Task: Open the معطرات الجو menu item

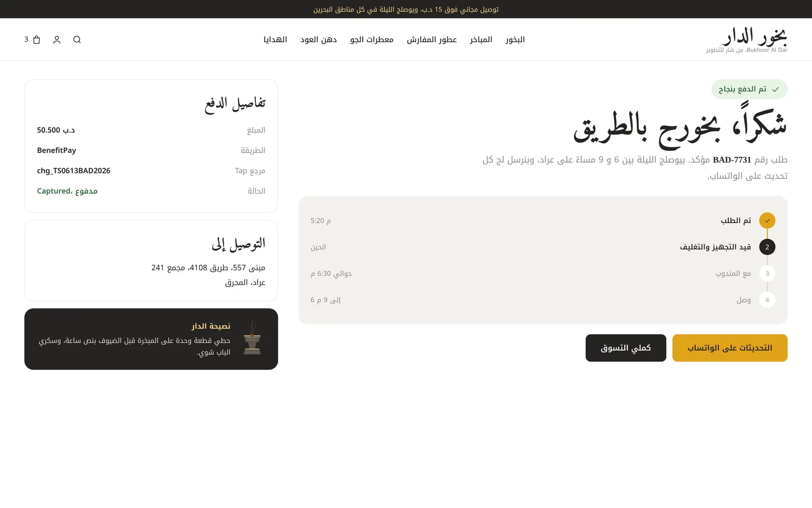Action: [x=372, y=40]
